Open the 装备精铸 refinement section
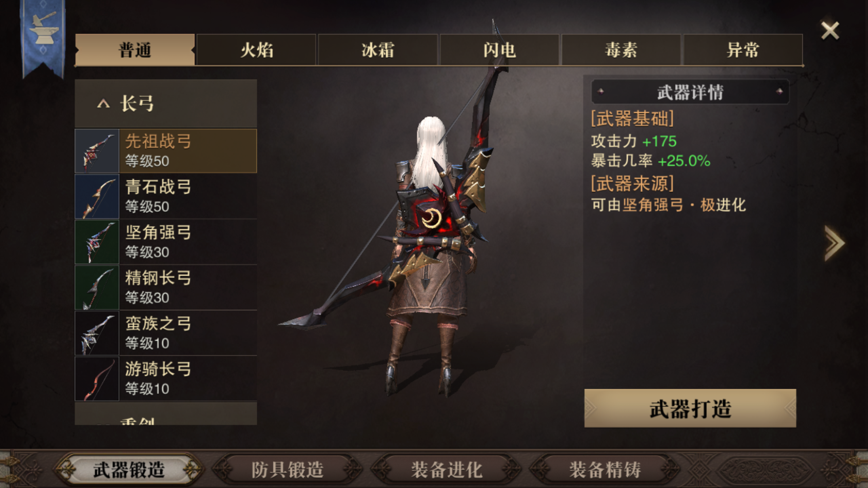The image size is (868, 488). coord(605,470)
